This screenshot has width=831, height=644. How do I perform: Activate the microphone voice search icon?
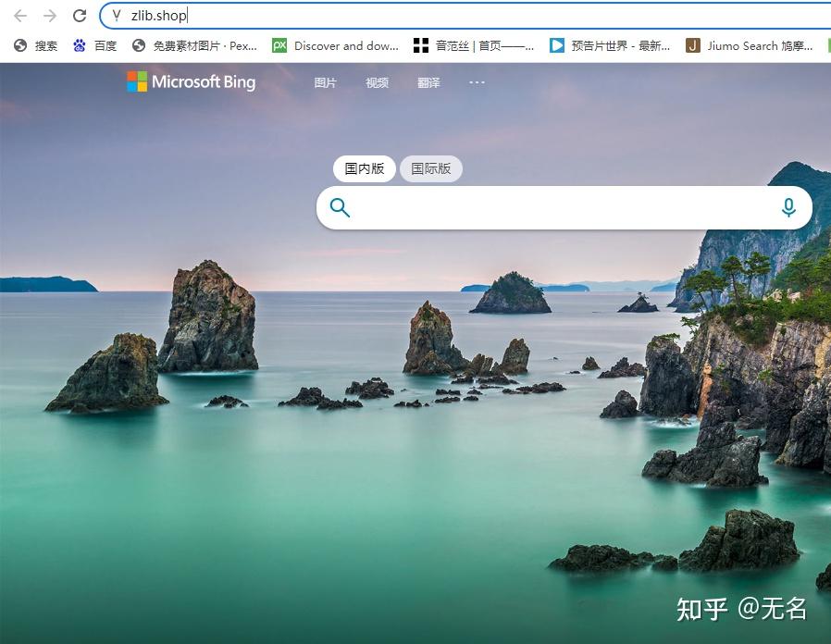click(788, 207)
